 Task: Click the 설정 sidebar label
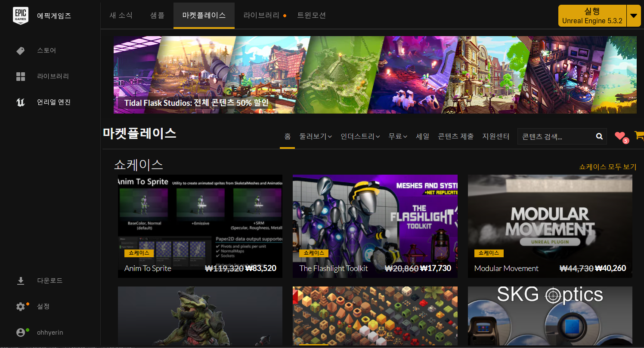[43, 306]
